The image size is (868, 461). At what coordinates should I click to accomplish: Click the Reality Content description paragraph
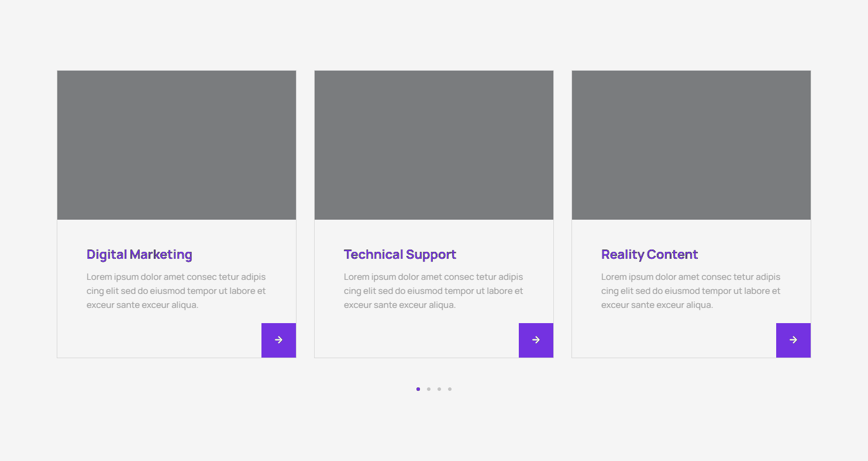click(x=691, y=291)
